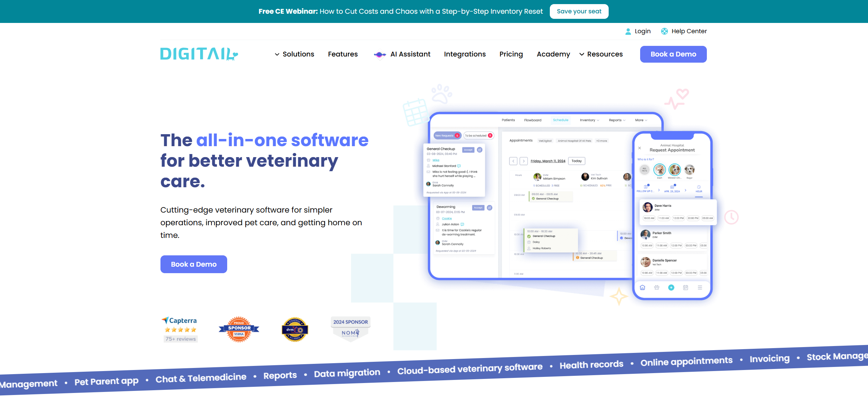Click the AI Assistant purple icon
The height and width of the screenshot is (420, 868).
click(380, 54)
